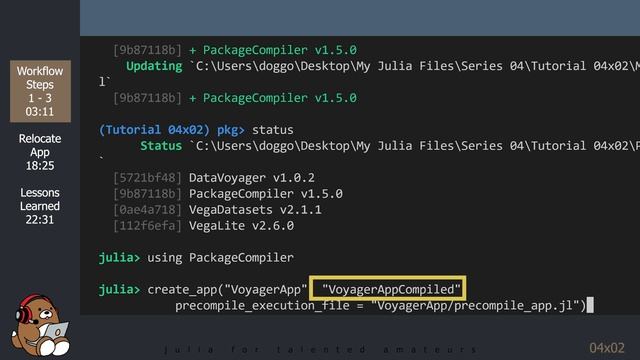The image size is (640, 360).
Task: Click the "using PackageCompiler" command
Action: click(x=220, y=258)
